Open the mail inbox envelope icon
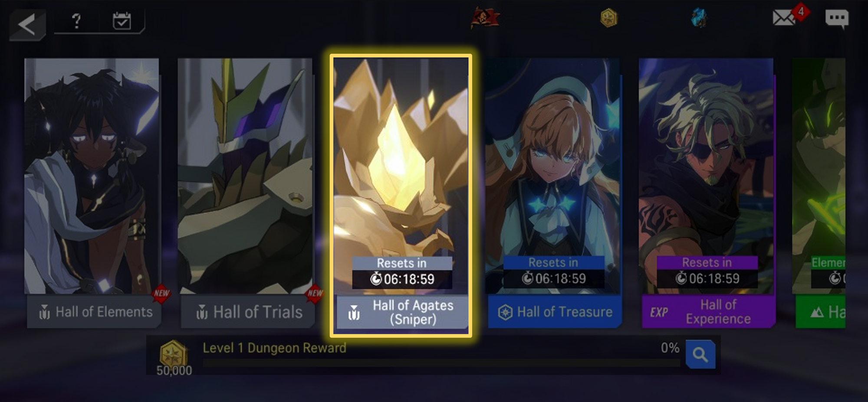 (784, 18)
